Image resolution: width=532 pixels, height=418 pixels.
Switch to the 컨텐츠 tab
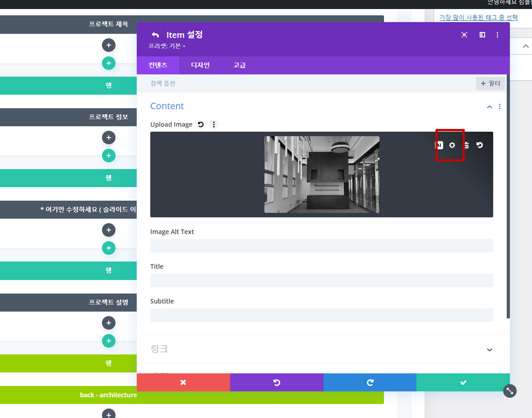pyautogui.click(x=158, y=65)
